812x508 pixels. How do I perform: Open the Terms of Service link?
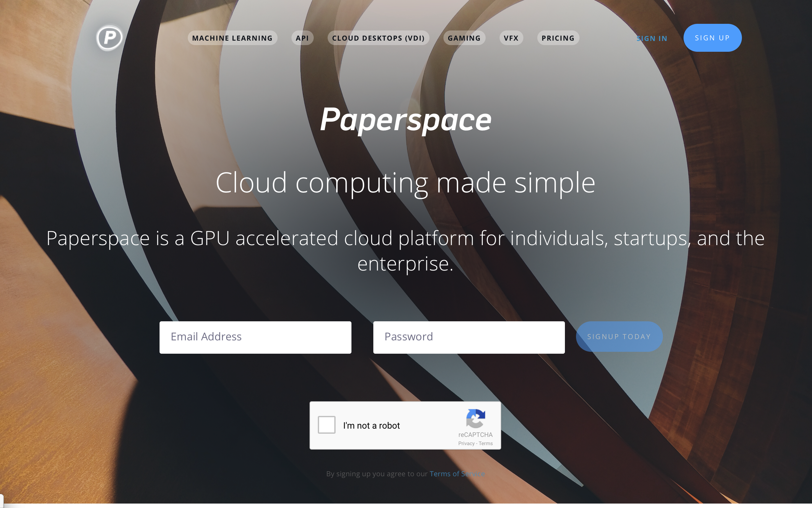tap(457, 473)
